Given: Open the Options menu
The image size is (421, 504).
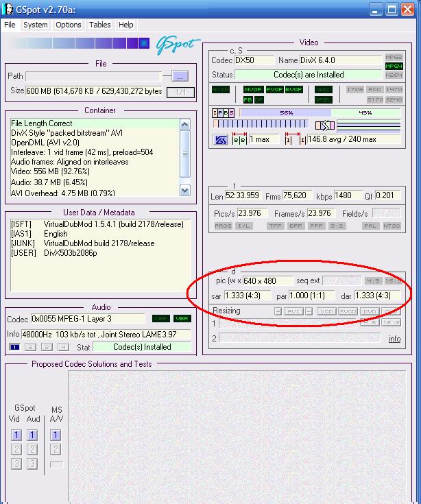Looking at the screenshot, I should (x=69, y=25).
